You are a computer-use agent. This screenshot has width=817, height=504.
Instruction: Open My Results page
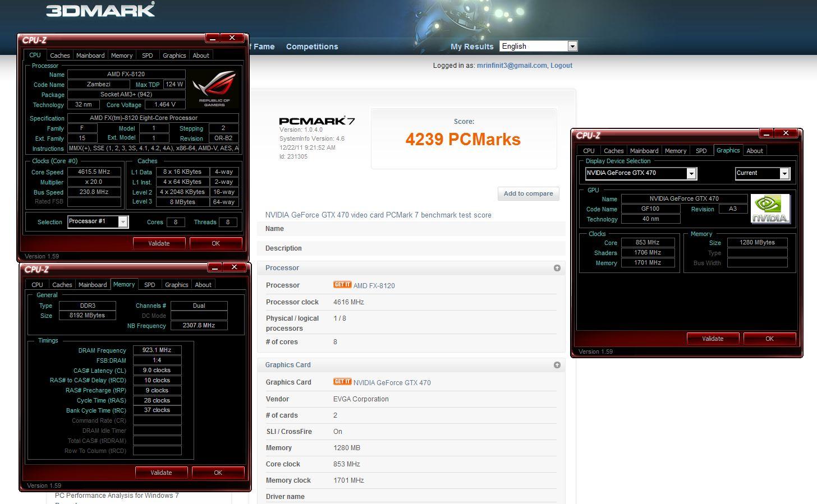click(x=472, y=47)
